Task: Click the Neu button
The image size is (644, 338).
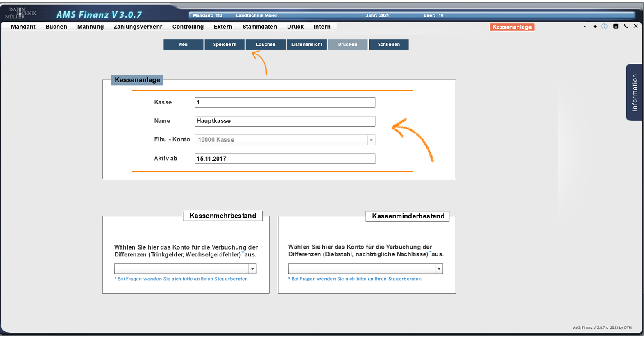Action: [183, 45]
